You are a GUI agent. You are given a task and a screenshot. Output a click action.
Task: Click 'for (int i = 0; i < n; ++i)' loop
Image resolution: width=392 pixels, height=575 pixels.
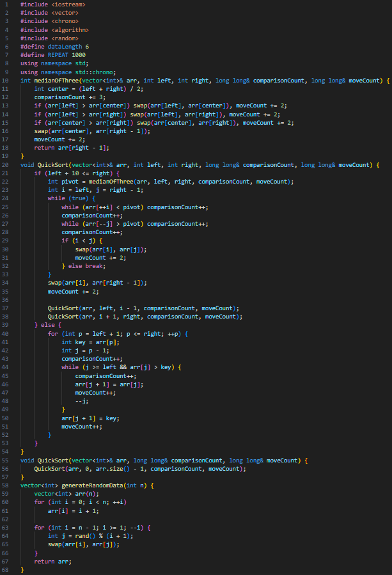pyautogui.click(x=81, y=502)
